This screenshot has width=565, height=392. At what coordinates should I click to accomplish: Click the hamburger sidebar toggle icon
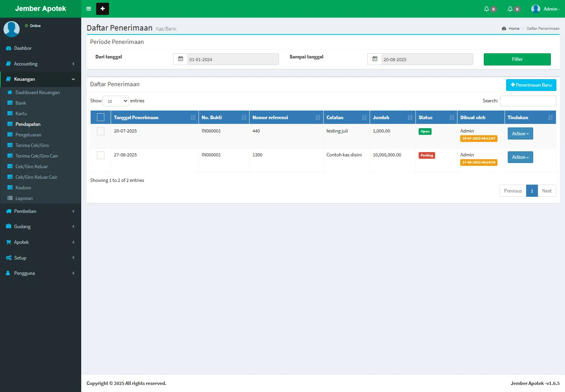click(89, 9)
